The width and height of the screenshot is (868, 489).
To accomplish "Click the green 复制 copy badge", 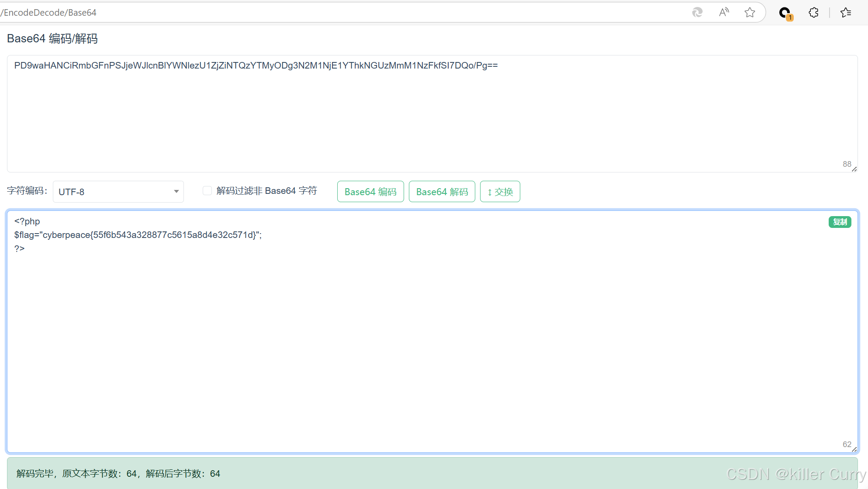I will click(840, 222).
